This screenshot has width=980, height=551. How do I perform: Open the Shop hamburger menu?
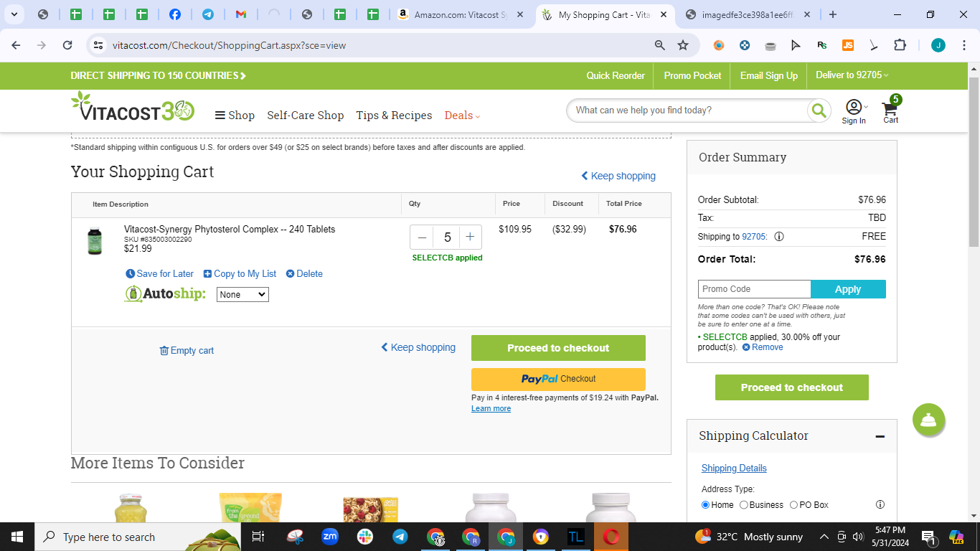[x=235, y=116]
